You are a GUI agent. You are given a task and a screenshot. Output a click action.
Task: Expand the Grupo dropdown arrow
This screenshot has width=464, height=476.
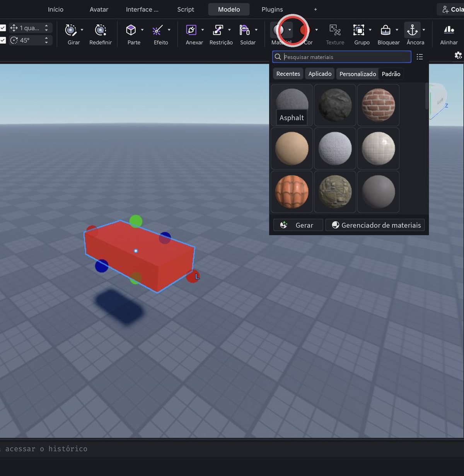pyautogui.click(x=370, y=30)
